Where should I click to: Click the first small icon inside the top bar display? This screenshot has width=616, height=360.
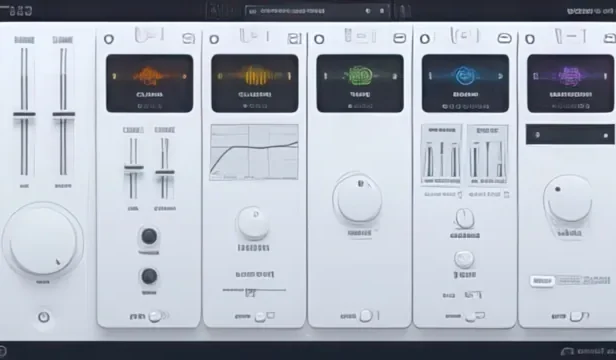coord(368,11)
